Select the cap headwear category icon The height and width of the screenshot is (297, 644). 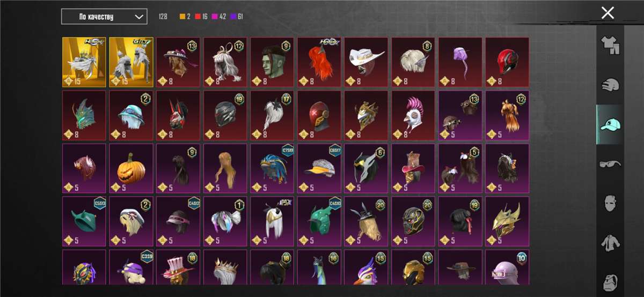[x=610, y=124]
